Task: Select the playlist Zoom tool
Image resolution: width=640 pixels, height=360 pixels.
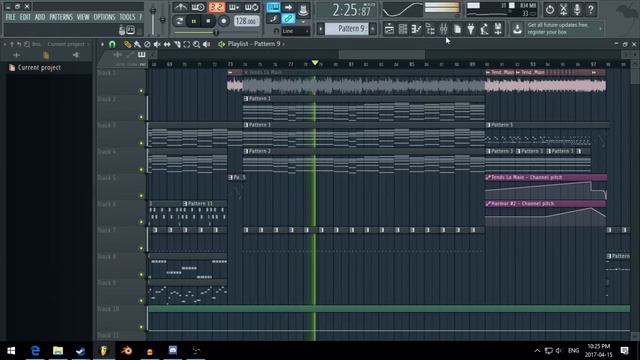Action: [x=196, y=44]
